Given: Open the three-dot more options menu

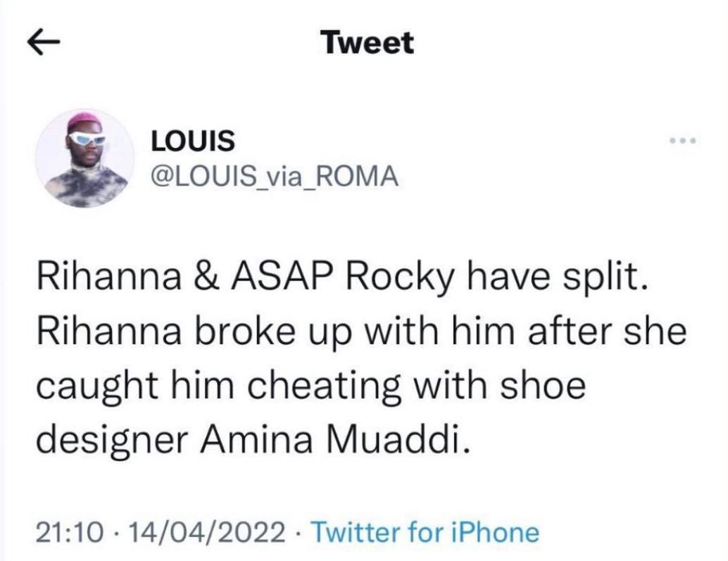Looking at the screenshot, I should pyautogui.click(x=682, y=141).
